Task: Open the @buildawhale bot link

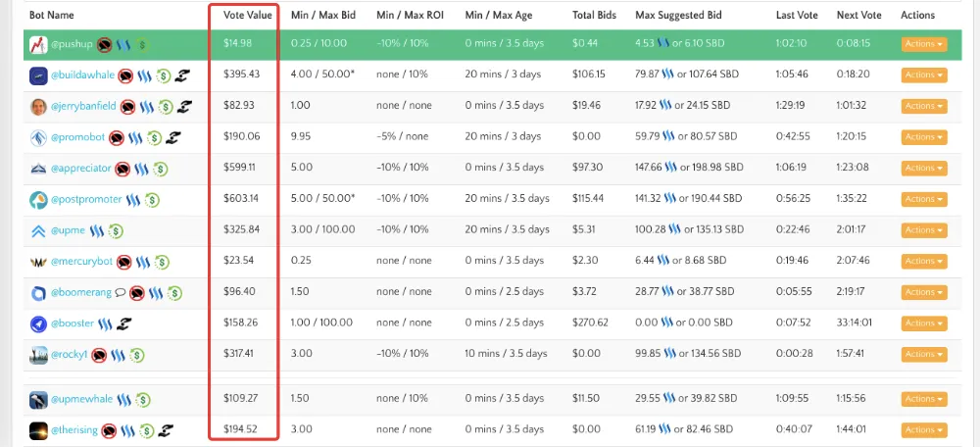Action: (x=82, y=75)
